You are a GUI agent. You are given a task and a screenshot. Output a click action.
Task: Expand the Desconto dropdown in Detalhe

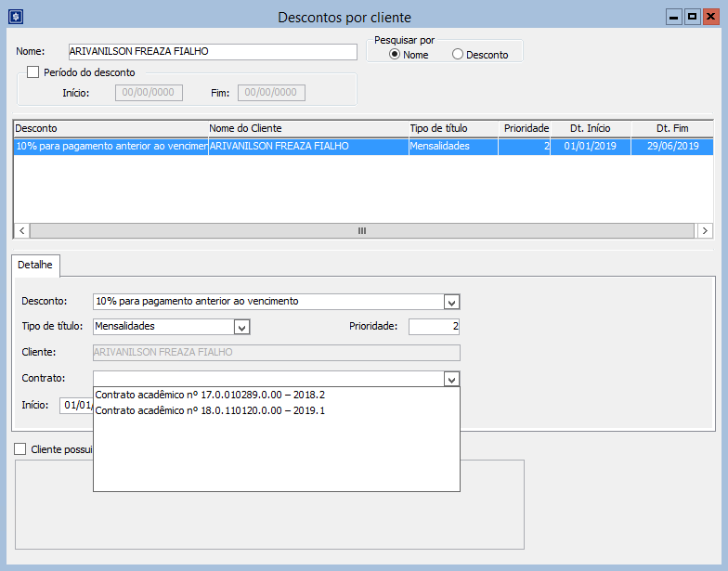451,302
